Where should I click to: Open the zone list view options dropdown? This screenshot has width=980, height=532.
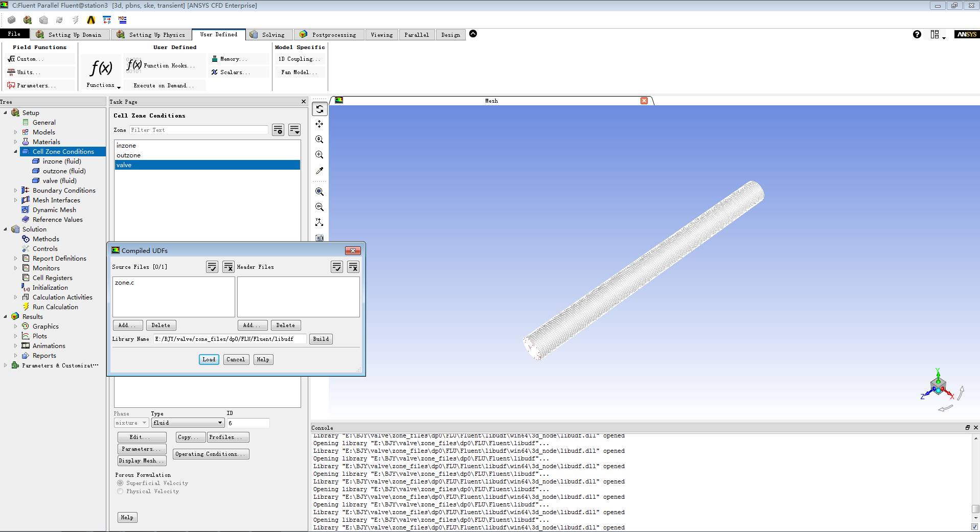tap(294, 130)
